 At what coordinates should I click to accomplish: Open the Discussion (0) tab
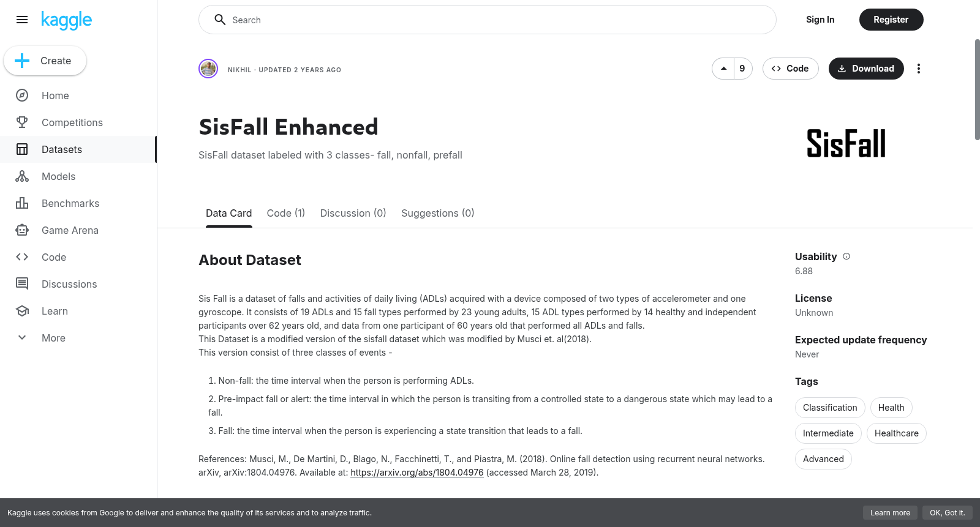pos(353,213)
